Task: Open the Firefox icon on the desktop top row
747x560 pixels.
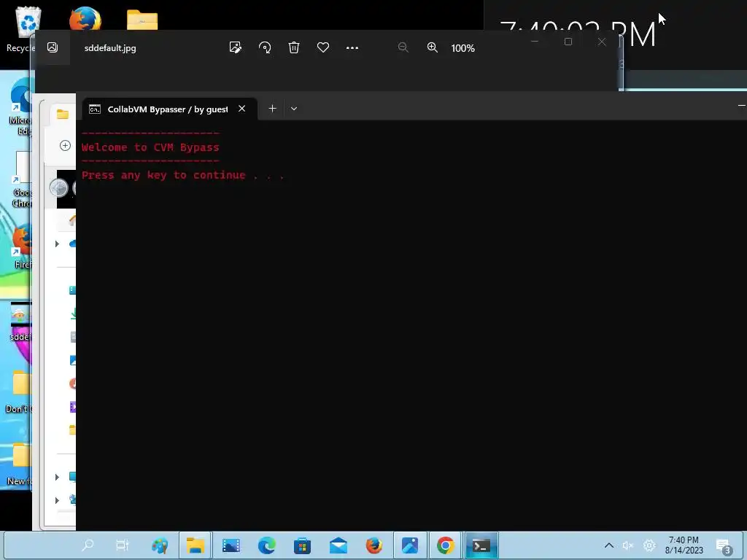Action: point(85,19)
